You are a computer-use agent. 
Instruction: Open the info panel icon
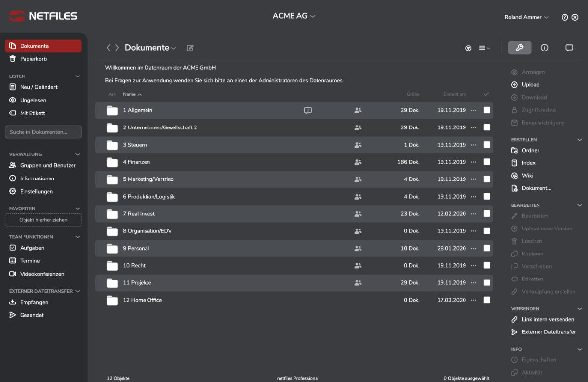(x=544, y=48)
